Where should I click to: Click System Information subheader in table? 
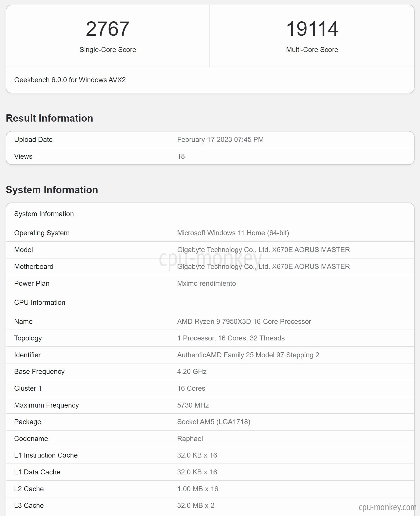coord(44,214)
